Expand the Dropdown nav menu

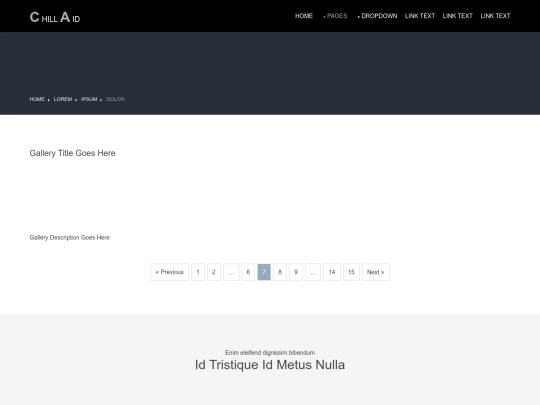[377, 16]
